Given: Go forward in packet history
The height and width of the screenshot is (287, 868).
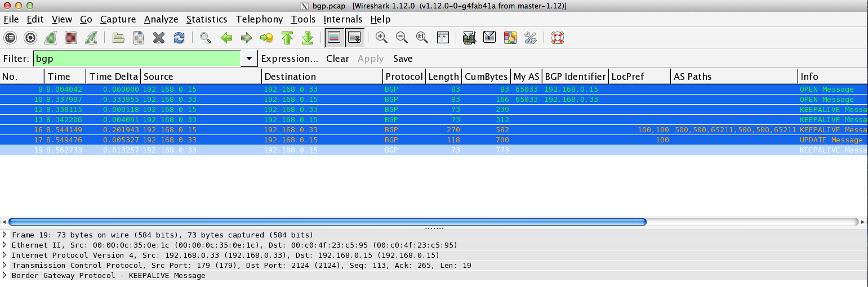Looking at the screenshot, I should [246, 38].
